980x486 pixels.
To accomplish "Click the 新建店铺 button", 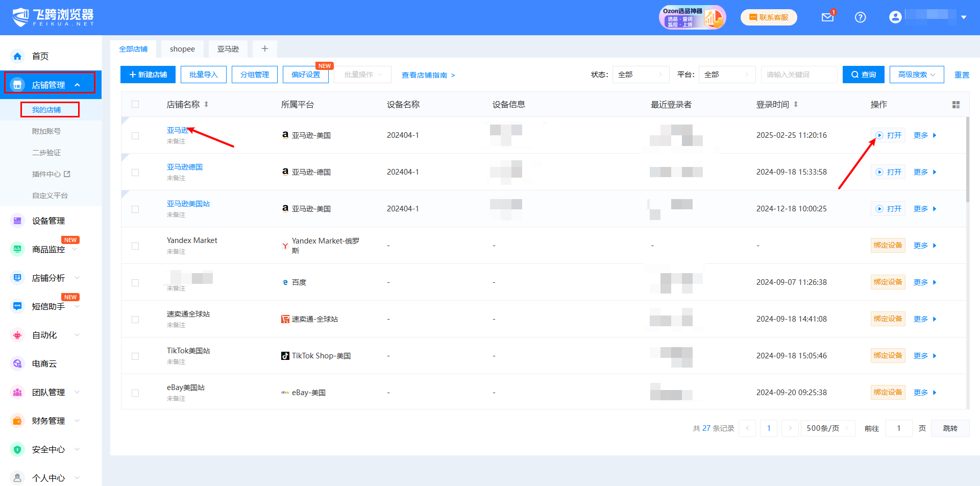I will 148,75.
